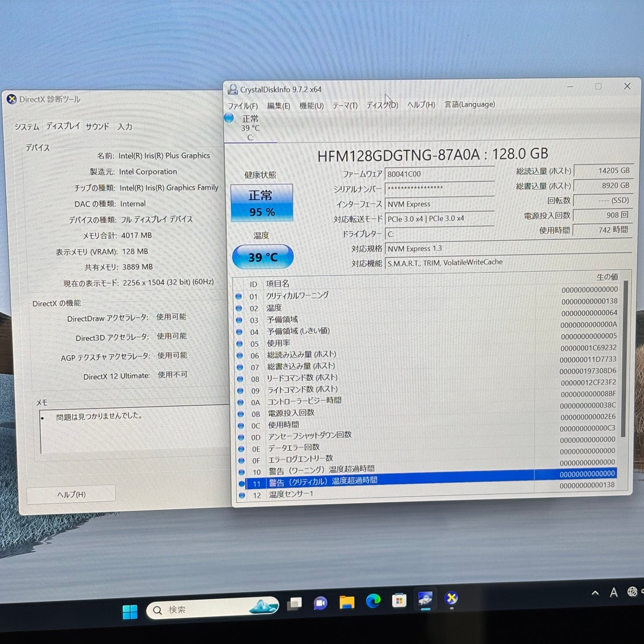Click the 対応転送モード field PCIe 3.0 x4
This screenshot has width=644, height=644.
pos(439,218)
